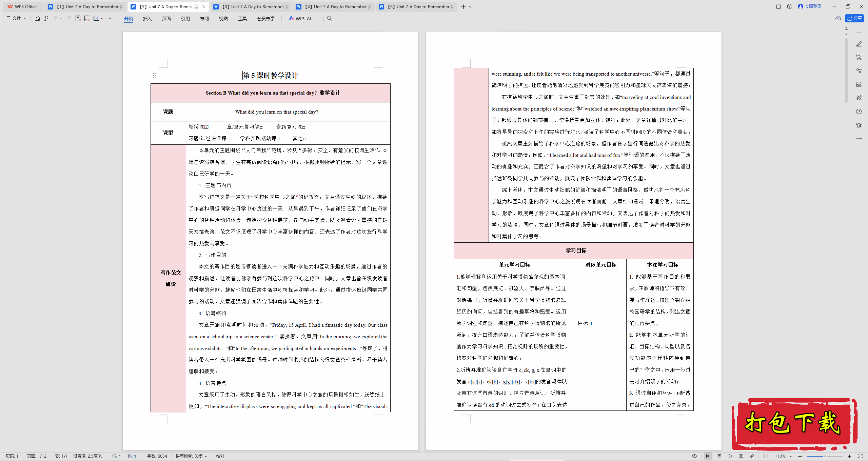Click the zoom slider handle

(x=825, y=456)
